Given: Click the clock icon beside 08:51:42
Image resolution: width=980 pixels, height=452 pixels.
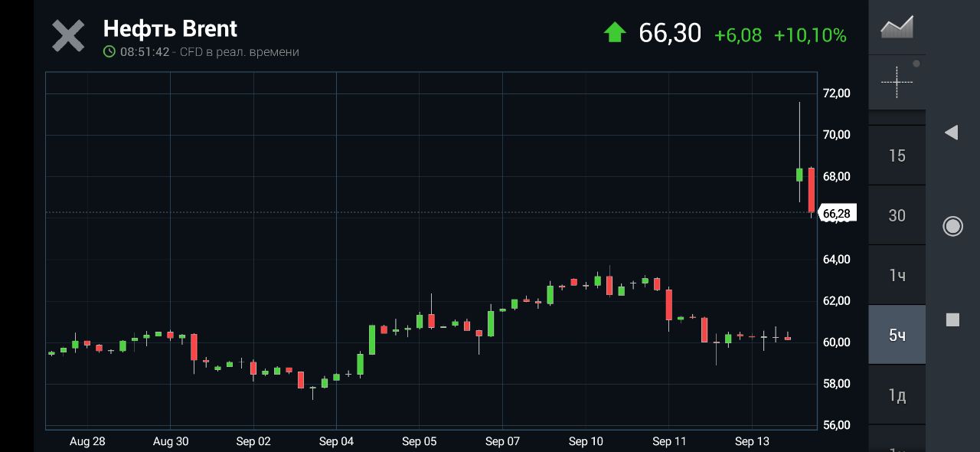Looking at the screenshot, I should tap(109, 52).
